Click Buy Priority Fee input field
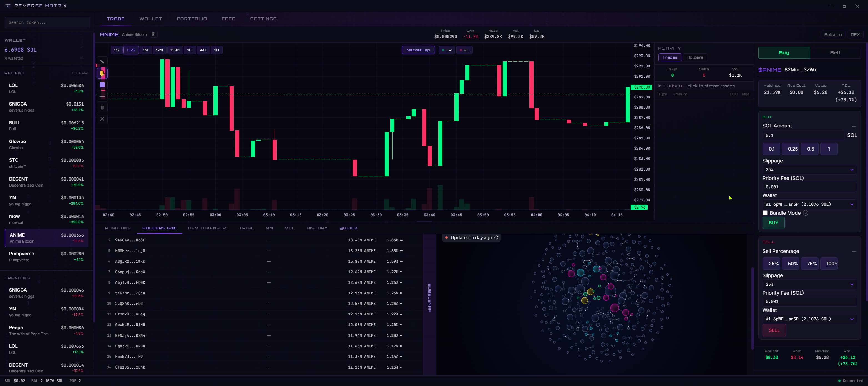 [809, 187]
